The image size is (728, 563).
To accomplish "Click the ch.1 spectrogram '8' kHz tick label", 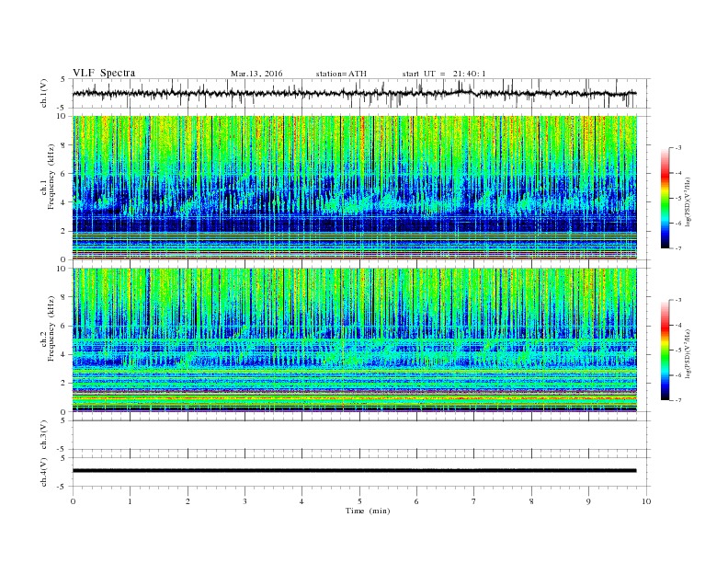I will [x=64, y=145].
